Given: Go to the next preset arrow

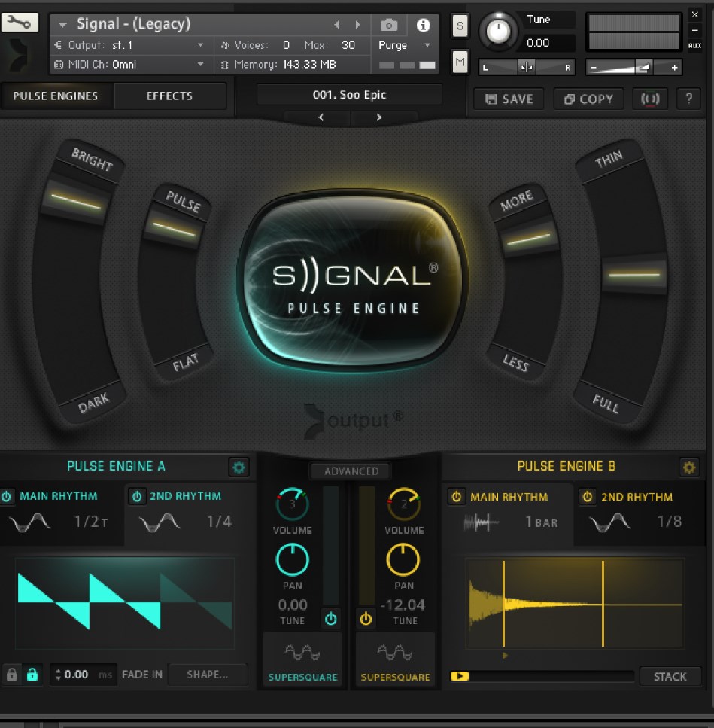Looking at the screenshot, I should pos(378,117).
